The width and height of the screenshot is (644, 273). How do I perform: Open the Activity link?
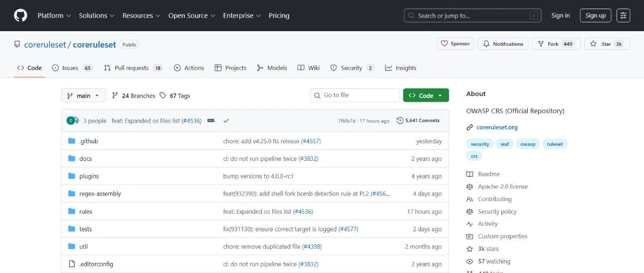482,224
